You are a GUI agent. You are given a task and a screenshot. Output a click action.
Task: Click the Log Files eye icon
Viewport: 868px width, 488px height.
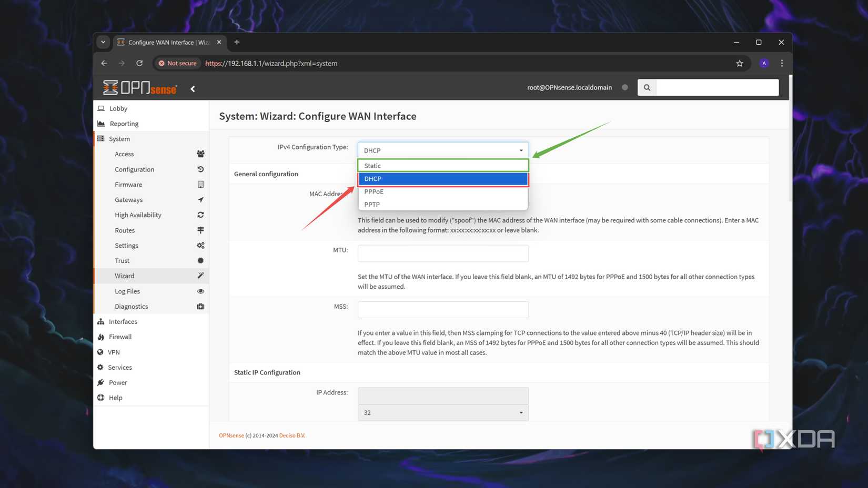(200, 291)
